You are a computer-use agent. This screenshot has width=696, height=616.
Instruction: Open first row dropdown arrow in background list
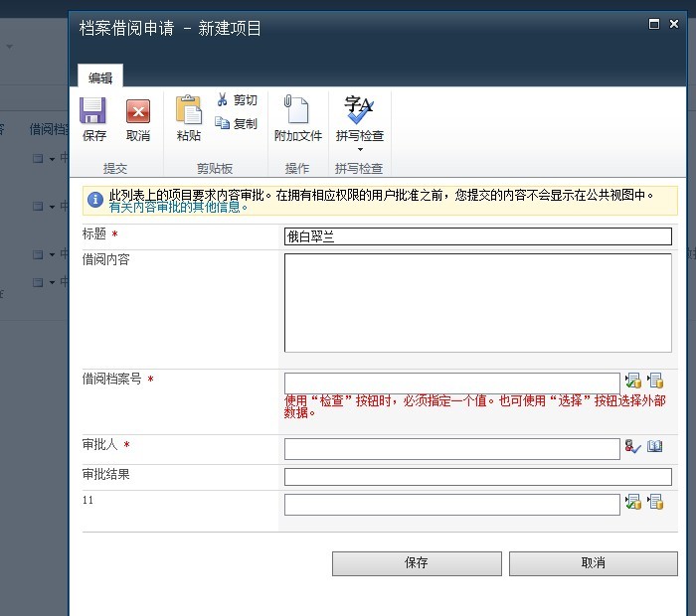tap(52, 159)
